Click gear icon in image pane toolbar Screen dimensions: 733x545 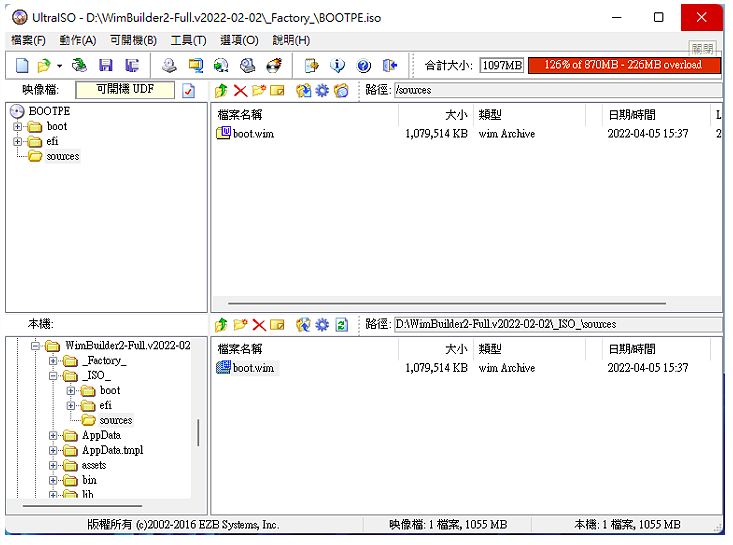click(322, 90)
